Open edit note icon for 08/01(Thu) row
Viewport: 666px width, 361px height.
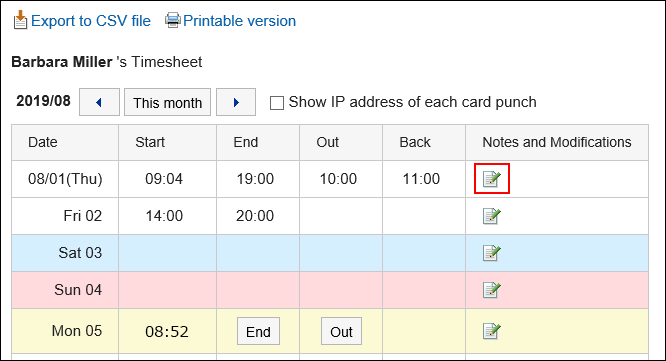pos(491,179)
